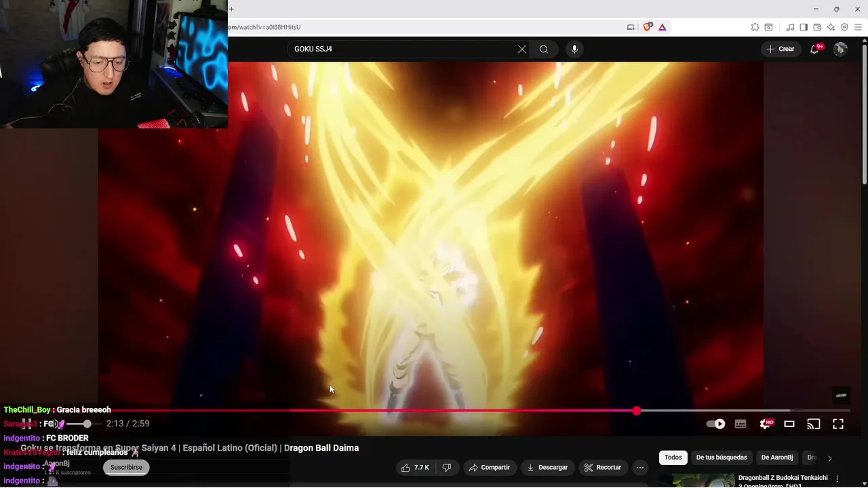The height and width of the screenshot is (488, 868).
Task: Open the account avatar menu
Action: 840,49
